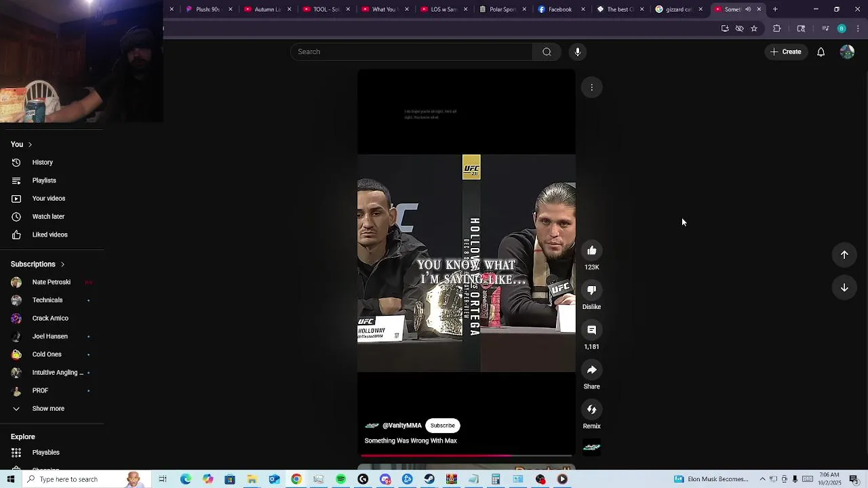Open the taskbar clock and date
This screenshot has width=868, height=488.
(x=829, y=479)
